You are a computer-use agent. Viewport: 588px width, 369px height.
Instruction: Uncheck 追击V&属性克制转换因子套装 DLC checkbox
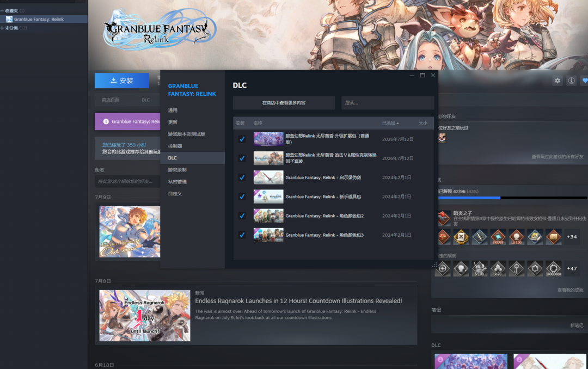pyautogui.click(x=242, y=158)
